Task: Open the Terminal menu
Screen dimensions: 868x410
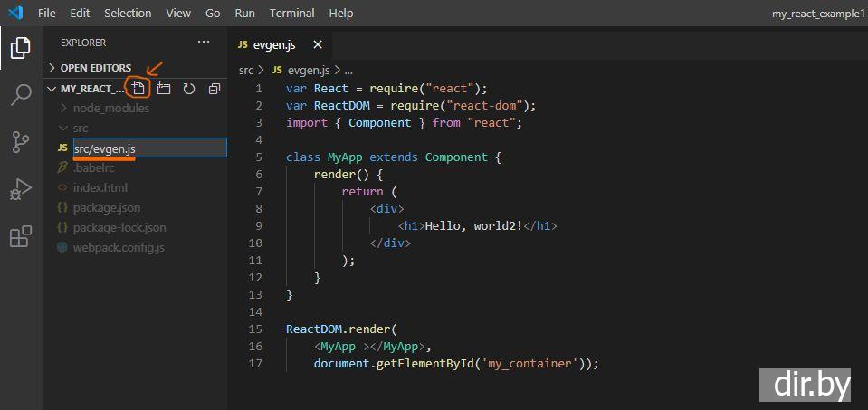Action: coord(291,14)
